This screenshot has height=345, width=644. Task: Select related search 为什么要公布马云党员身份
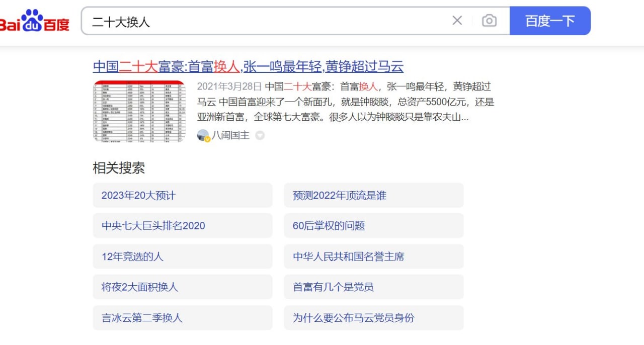(x=373, y=318)
